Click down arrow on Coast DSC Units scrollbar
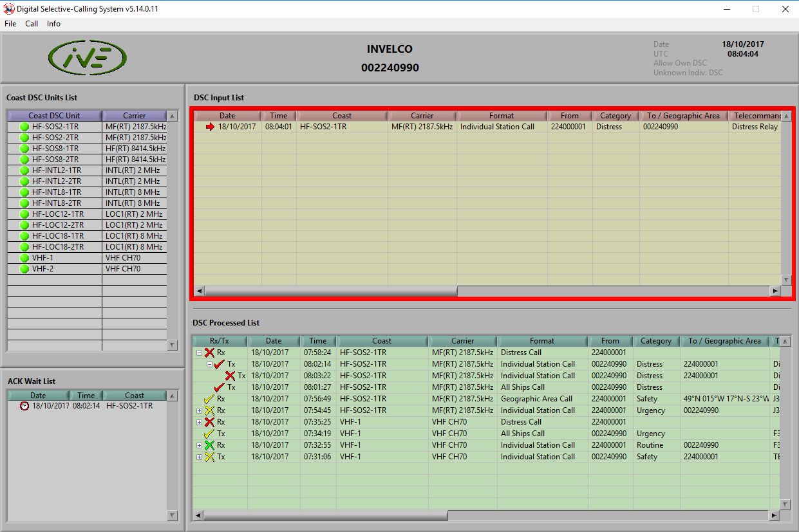This screenshot has height=532, width=799. tap(172, 345)
